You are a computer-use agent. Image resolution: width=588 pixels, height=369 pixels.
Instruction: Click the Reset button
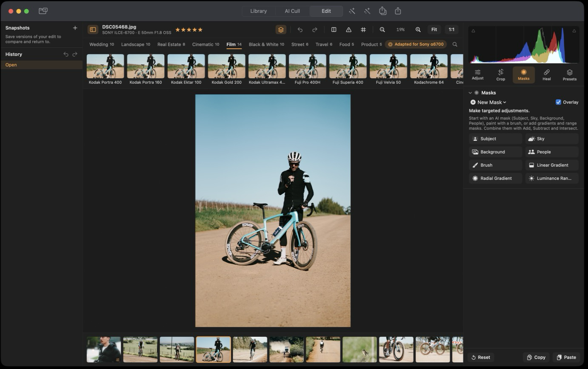point(481,358)
